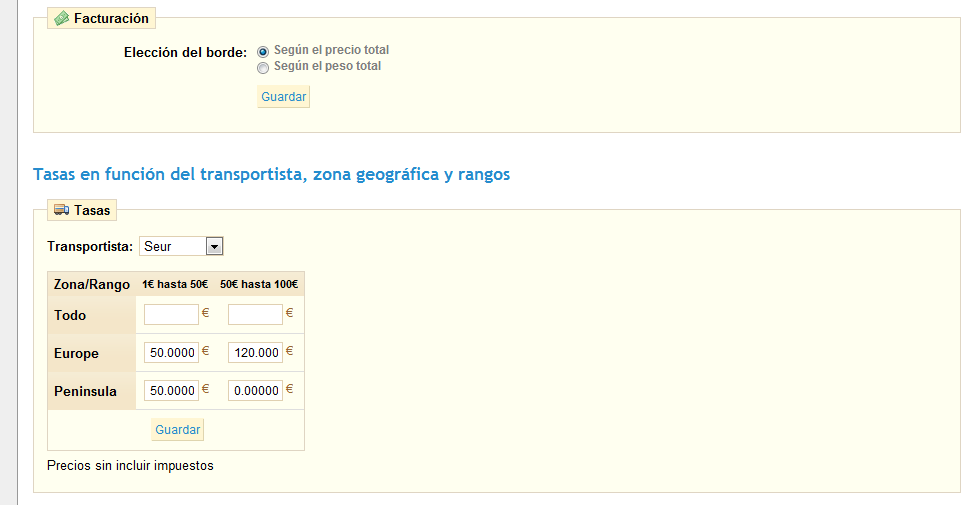
Task: Click the Europe 1€ hasta 50€ price field
Action: click(171, 353)
